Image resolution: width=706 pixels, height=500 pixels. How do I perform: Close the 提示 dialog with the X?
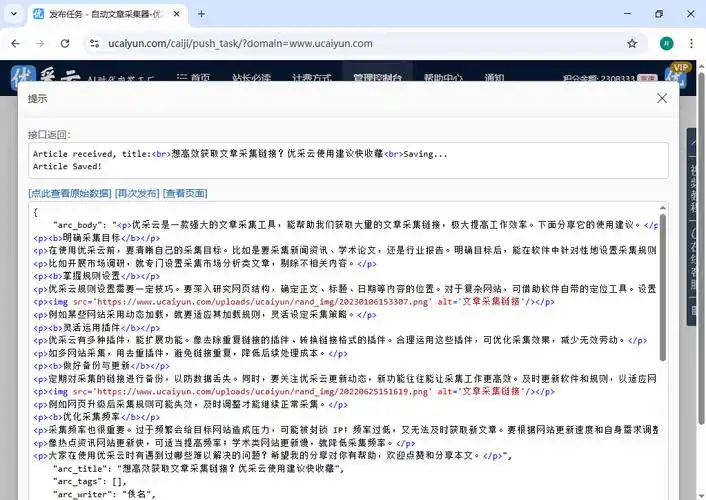[661, 98]
